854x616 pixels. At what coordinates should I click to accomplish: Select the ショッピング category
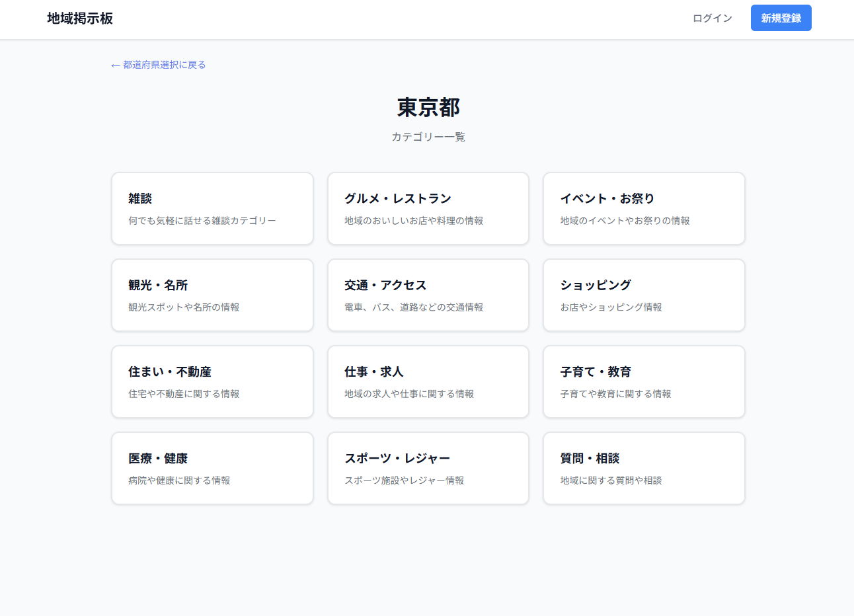coord(643,295)
